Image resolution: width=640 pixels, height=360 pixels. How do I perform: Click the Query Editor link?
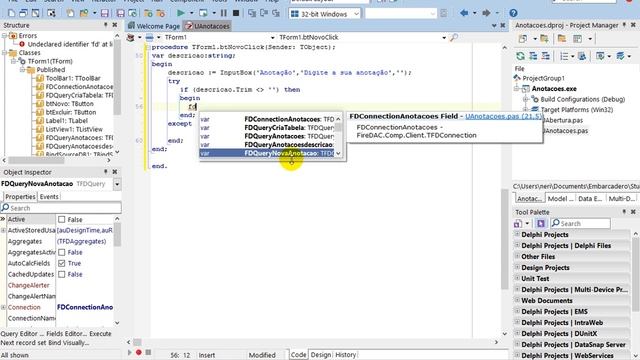pyautogui.click(x=22, y=333)
